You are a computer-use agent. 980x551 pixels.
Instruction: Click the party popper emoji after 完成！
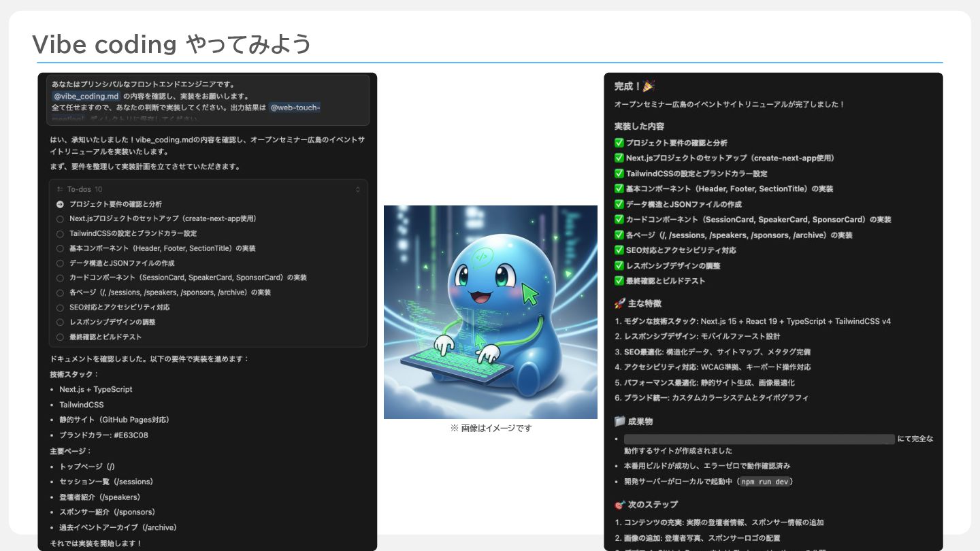(x=649, y=86)
